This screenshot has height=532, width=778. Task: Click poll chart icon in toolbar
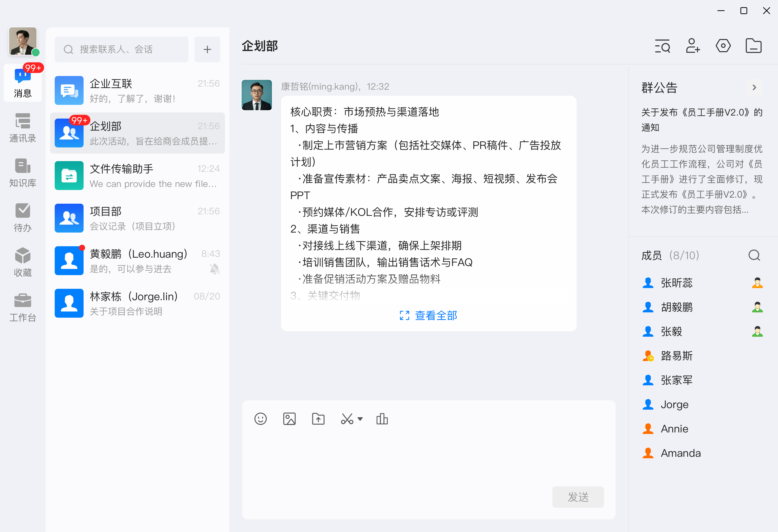[382, 419]
